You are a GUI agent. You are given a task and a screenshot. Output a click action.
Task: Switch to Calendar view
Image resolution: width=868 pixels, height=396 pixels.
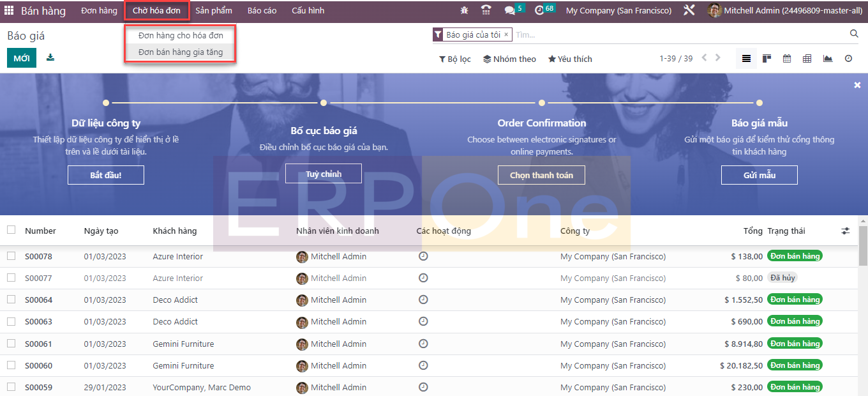(787, 59)
